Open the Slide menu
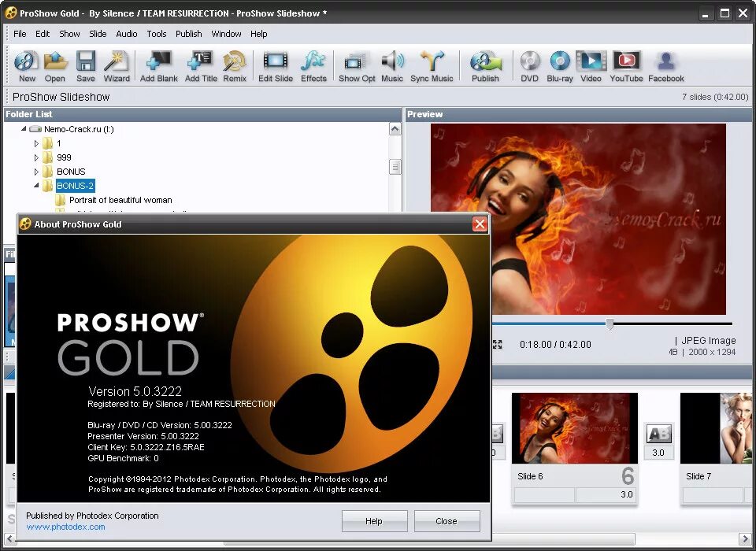The height and width of the screenshot is (551, 756). pyautogui.click(x=98, y=34)
